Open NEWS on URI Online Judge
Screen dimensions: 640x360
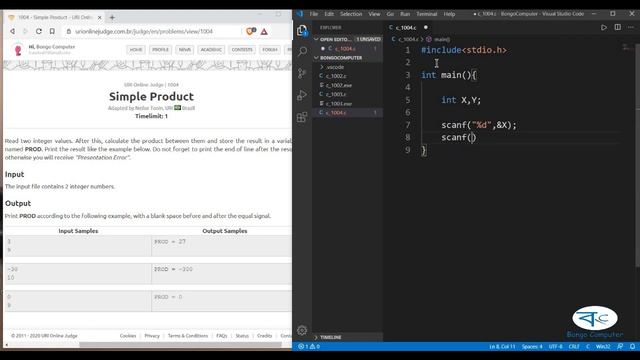tap(184, 49)
